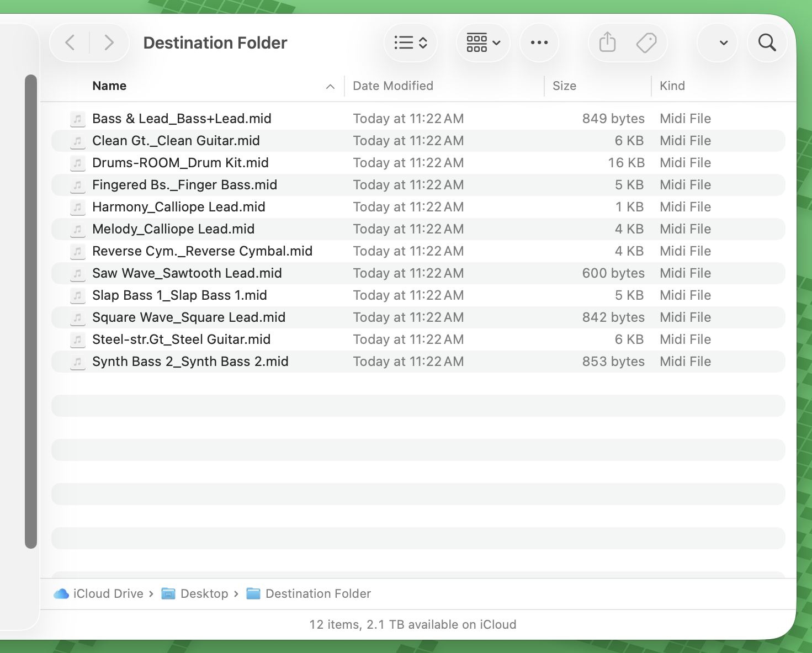Click the file icon for Drums-ROOM_Drum Kit.mid

[x=78, y=163]
